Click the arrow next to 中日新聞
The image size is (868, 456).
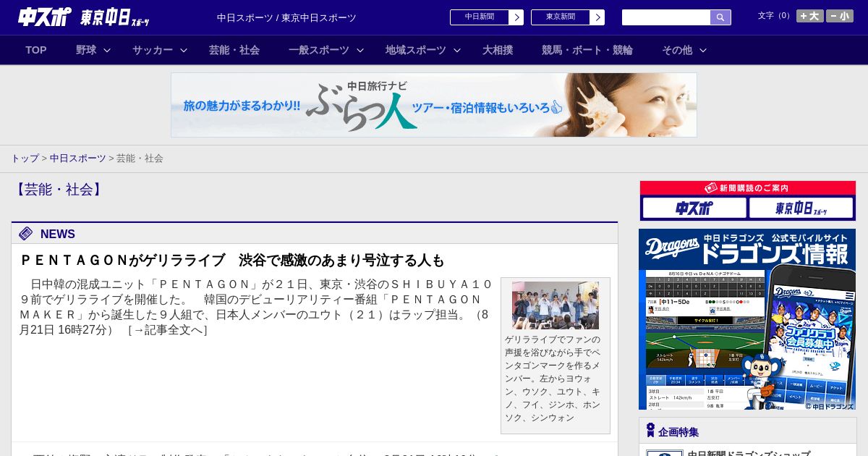[516, 17]
